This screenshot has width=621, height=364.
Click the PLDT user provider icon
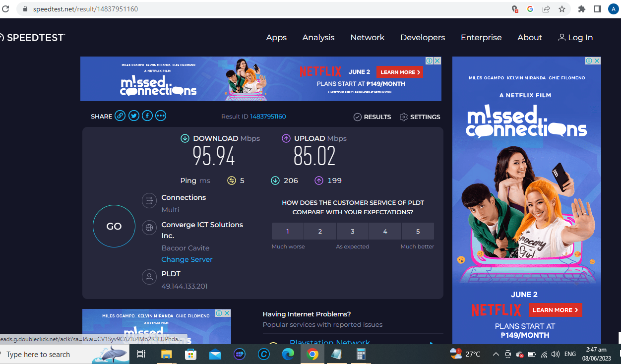[x=149, y=277]
